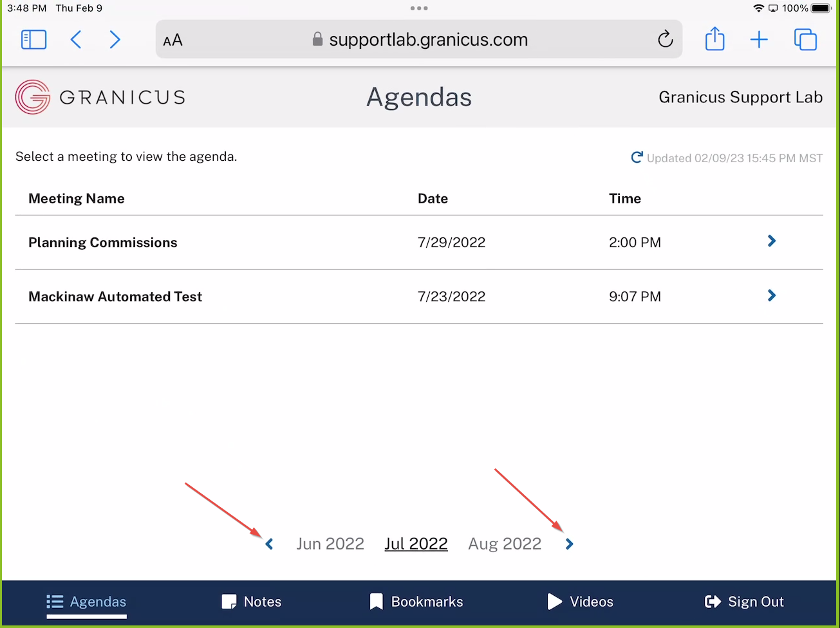The width and height of the screenshot is (840, 628).
Task: Select the Jun 2022 month
Action: tap(330, 544)
